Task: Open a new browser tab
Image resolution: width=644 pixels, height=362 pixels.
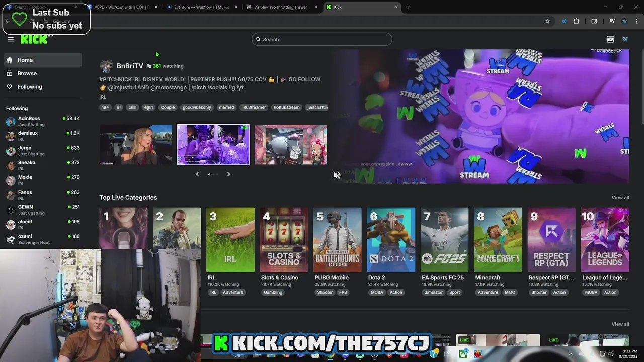Action: (408, 7)
